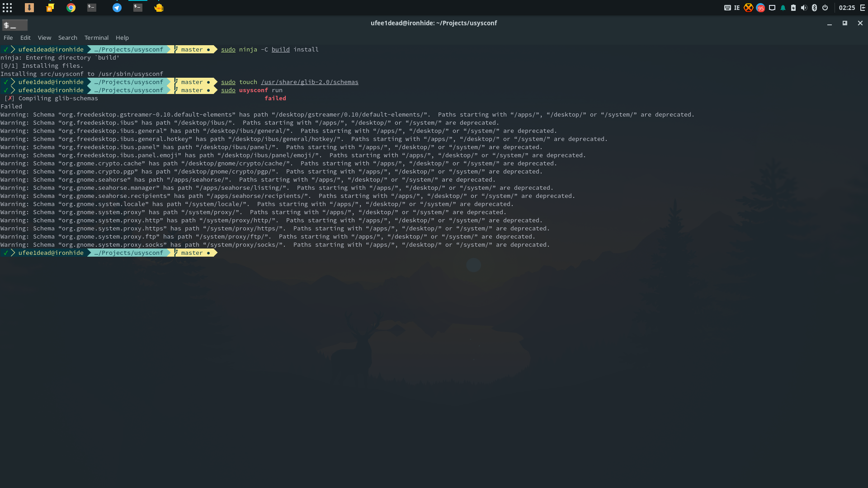
Task: Minimize the terminal window
Action: coord(830,23)
